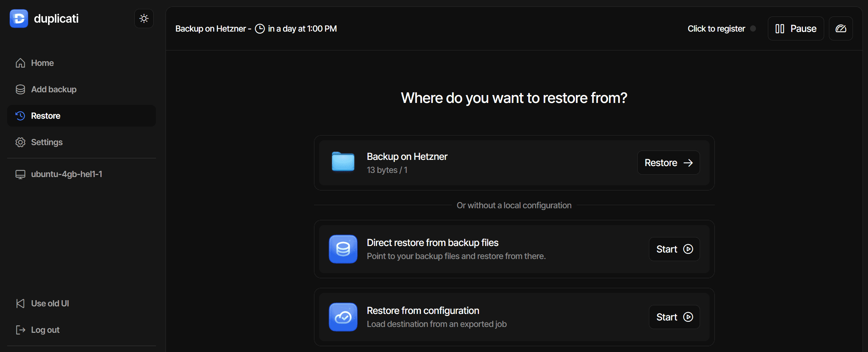
Task: Restore from Backup on Hetzner
Action: pos(668,163)
